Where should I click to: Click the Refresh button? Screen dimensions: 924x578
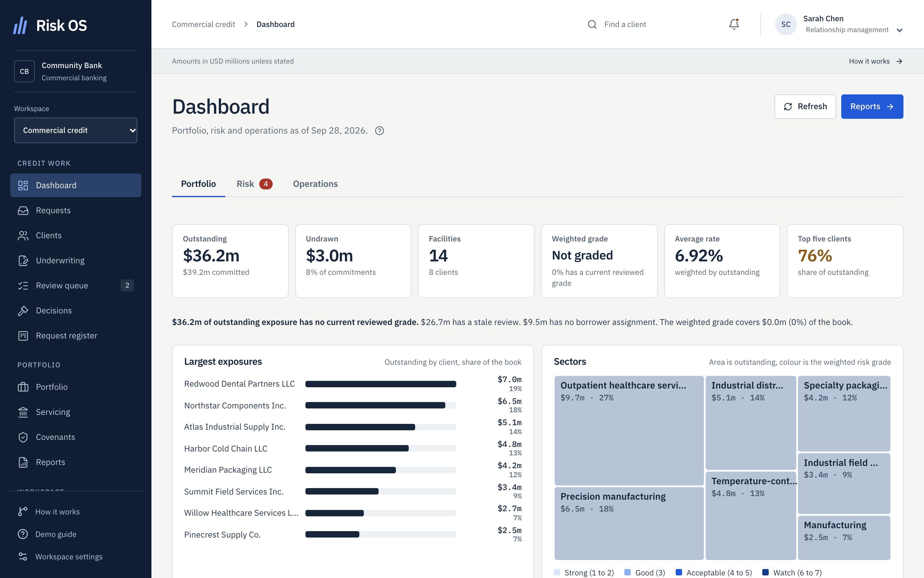coord(805,107)
